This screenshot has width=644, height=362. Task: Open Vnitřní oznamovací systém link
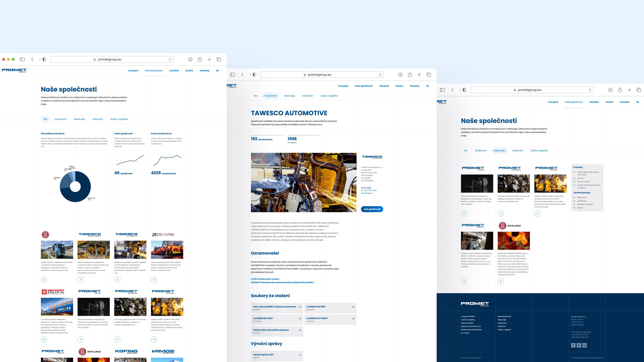[265, 279]
